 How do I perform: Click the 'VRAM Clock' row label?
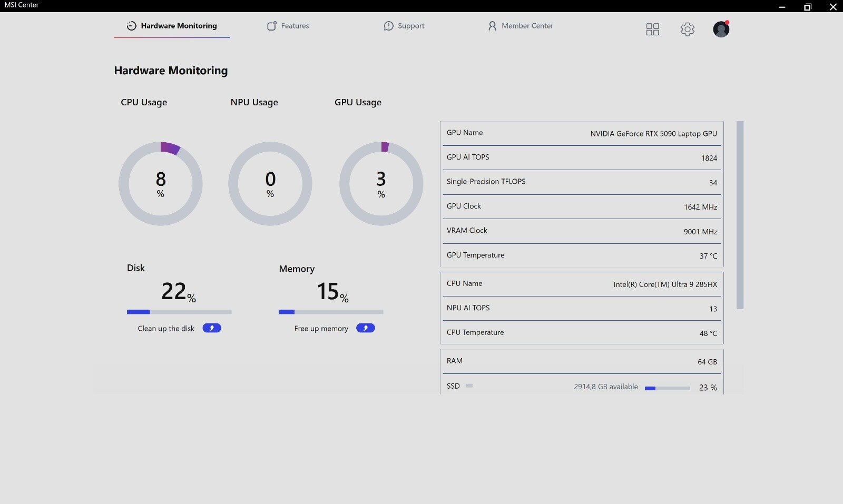pos(467,230)
